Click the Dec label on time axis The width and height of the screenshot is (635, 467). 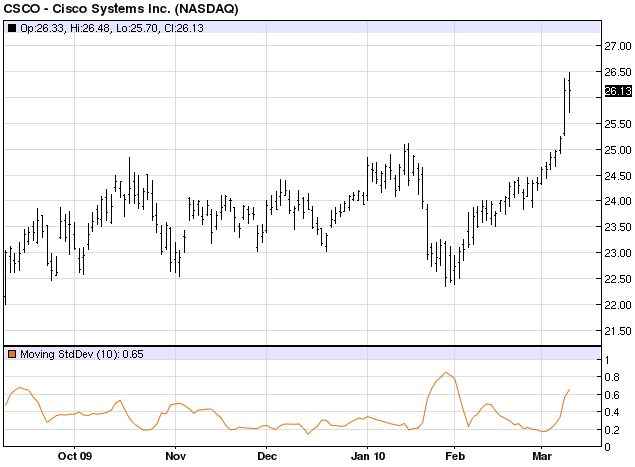267,457
